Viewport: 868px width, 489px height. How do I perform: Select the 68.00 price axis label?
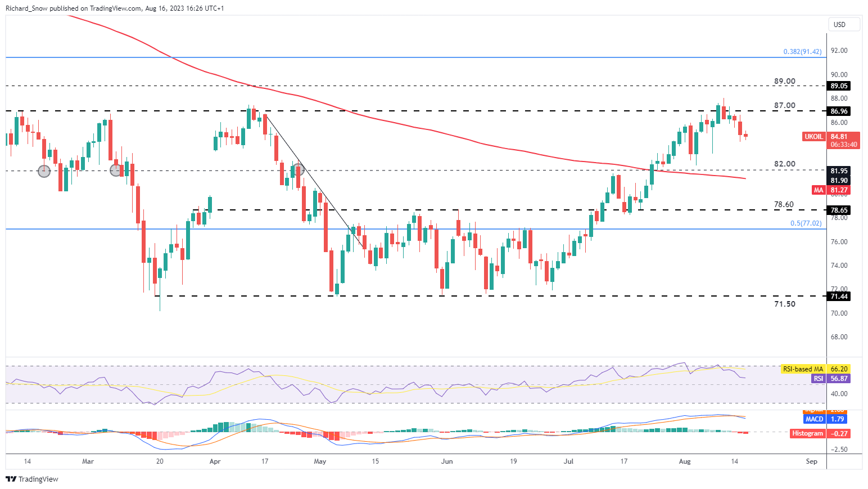pyautogui.click(x=839, y=337)
